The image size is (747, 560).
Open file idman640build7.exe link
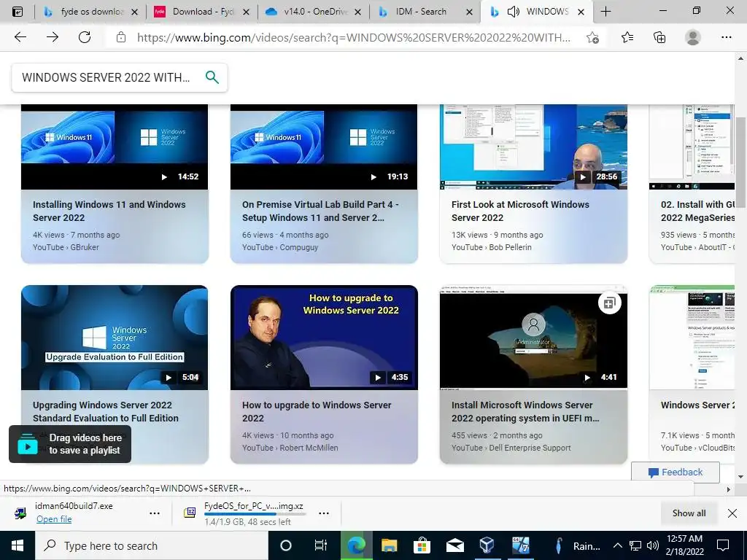pos(54,519)
